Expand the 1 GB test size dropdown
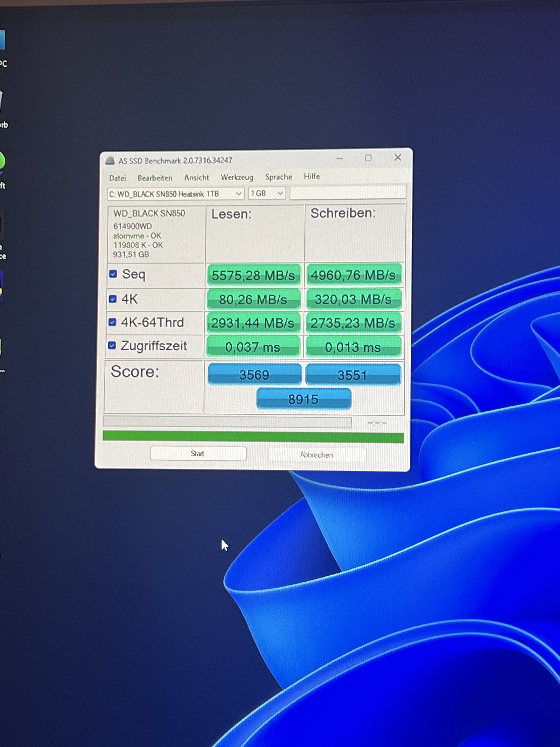This screenshot has width=560, height=747. [x=267, y=193]
